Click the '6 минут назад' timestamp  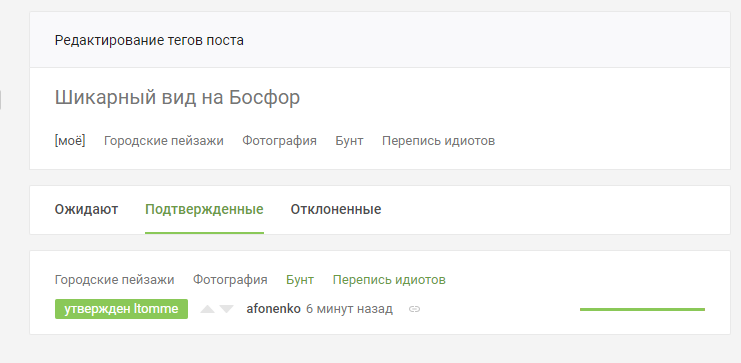click(349, 309)
